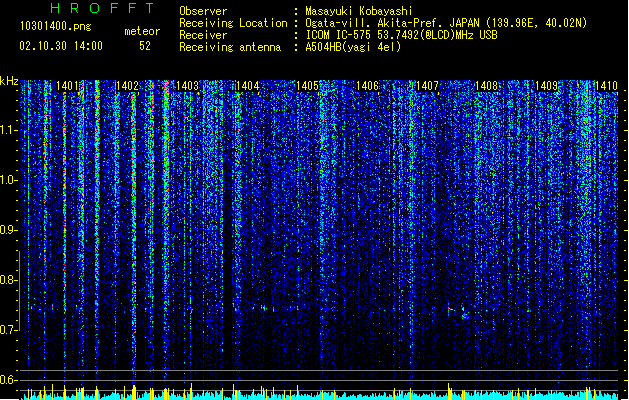Click the meteor echo trace after 1407
The height and width of the screenshot is (400, 629).
[x=458, y=312]
